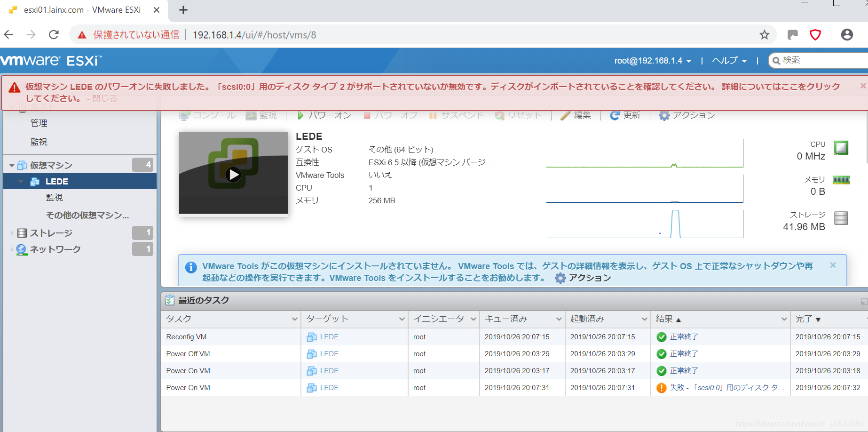Image resolution: width=868 pixels, height=432 pixels.
Task: Open キュー済み column dropdown
Action: click(559, 319)
